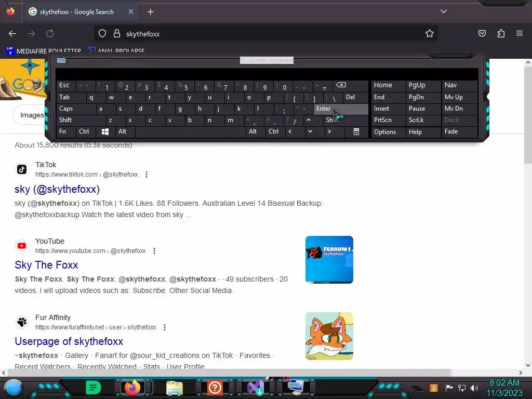Toggle the right Alt key
This screenshot has width=532, height=399.
[x=255, y=131]
